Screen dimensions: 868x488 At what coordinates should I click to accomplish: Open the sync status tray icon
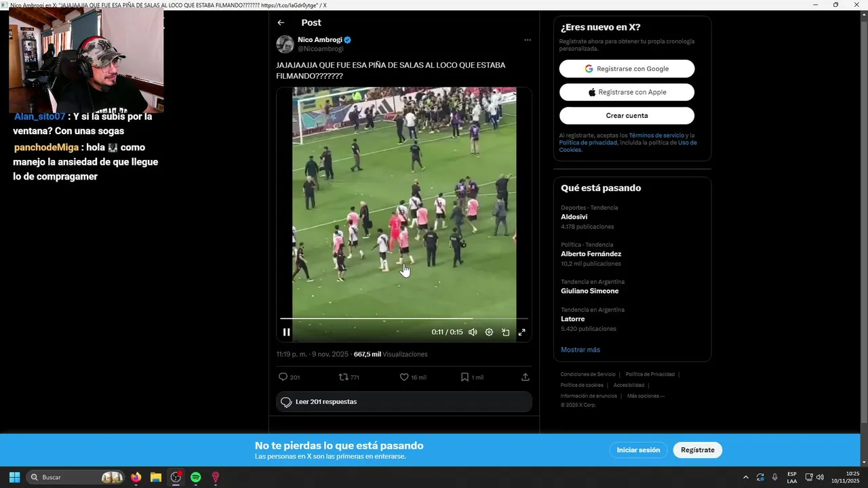tap(760, 477)
